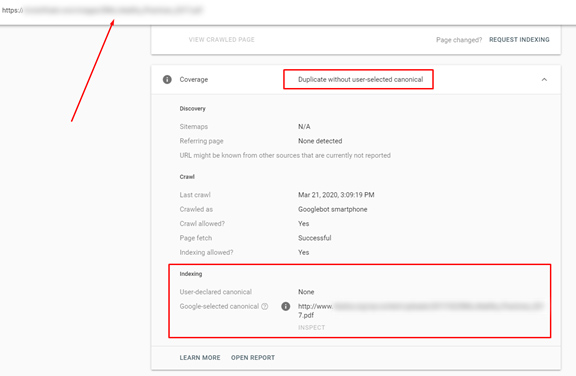The width and height of the screenshot is (576, 376).
Task: Click the 'User-declared canonical' label
Action: click(x=216, y=292)
